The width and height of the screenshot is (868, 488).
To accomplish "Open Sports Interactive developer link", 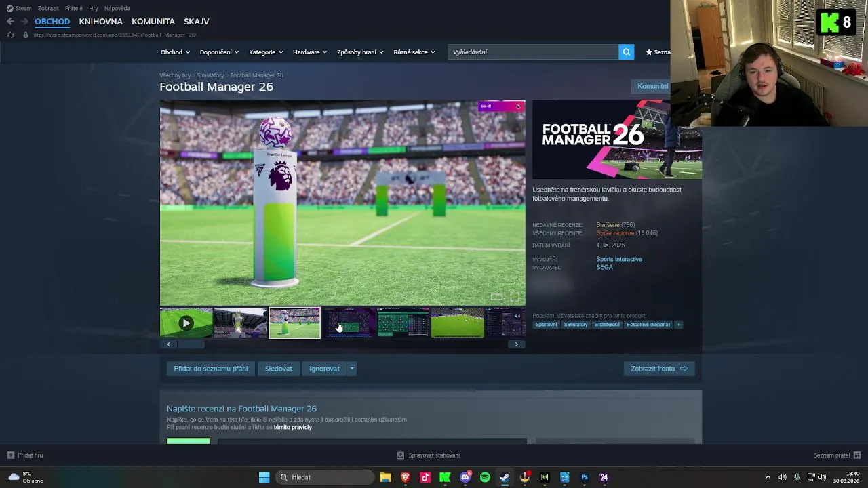I will [x=619, y=259].
